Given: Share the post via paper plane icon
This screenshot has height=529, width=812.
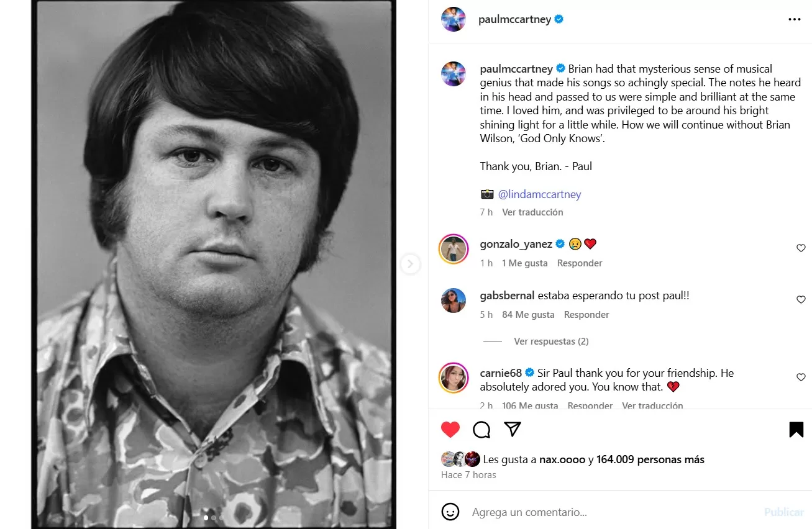Looking at the screenshot, I should coord(512,429).
